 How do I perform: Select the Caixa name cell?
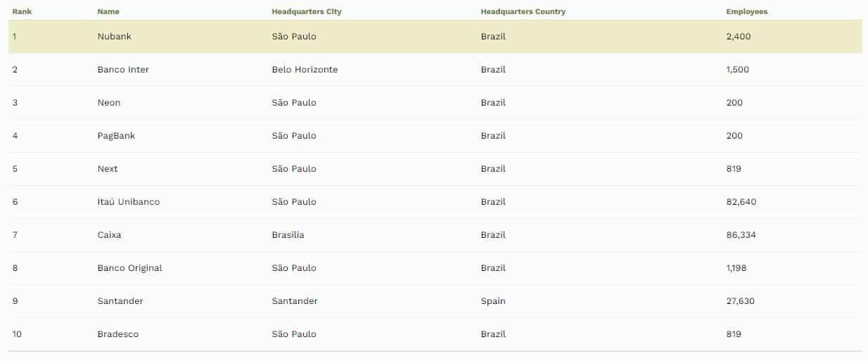pyautogui.click(x=109, y=235)
